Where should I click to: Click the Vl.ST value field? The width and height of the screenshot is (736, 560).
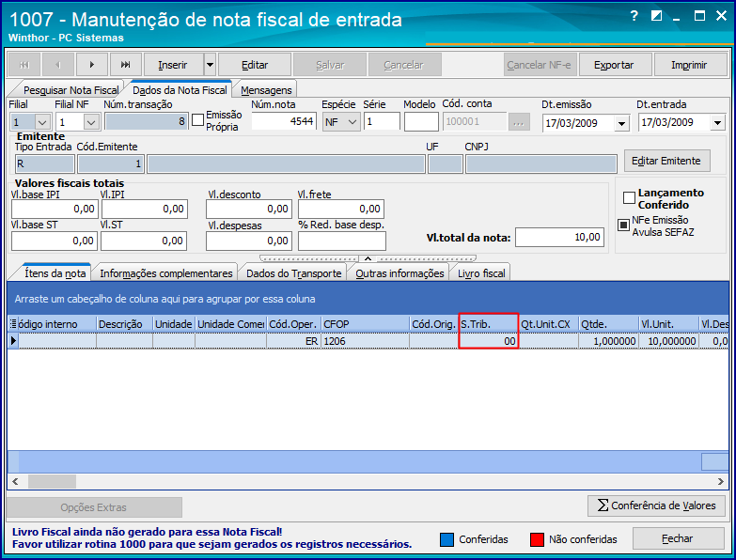tap(144, 241)
